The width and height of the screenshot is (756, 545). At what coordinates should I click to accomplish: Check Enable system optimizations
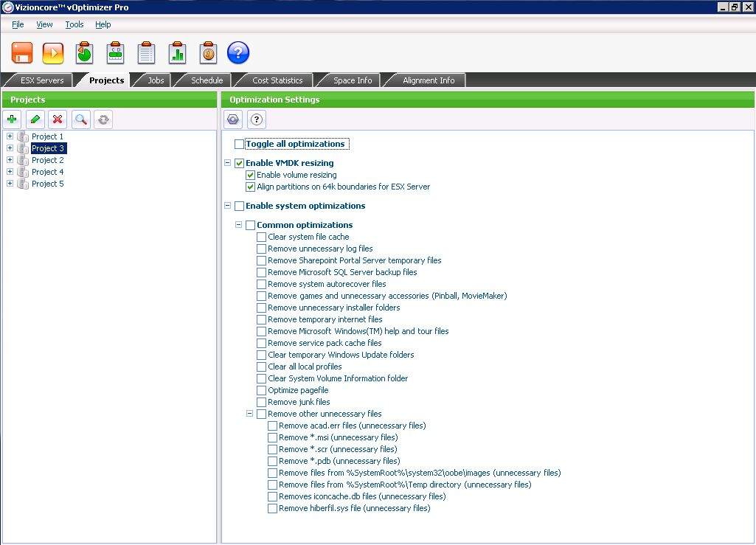[239, 206]
